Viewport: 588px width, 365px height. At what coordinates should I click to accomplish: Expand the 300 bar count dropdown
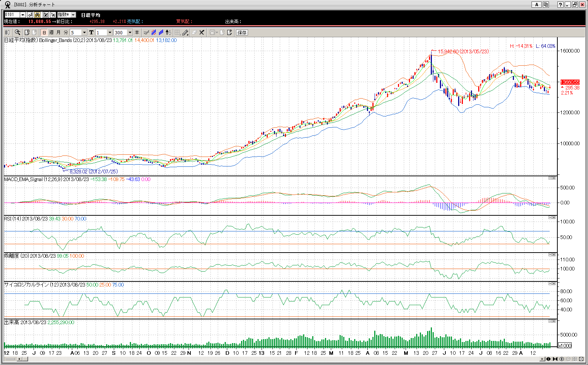(x=130, y=32)
